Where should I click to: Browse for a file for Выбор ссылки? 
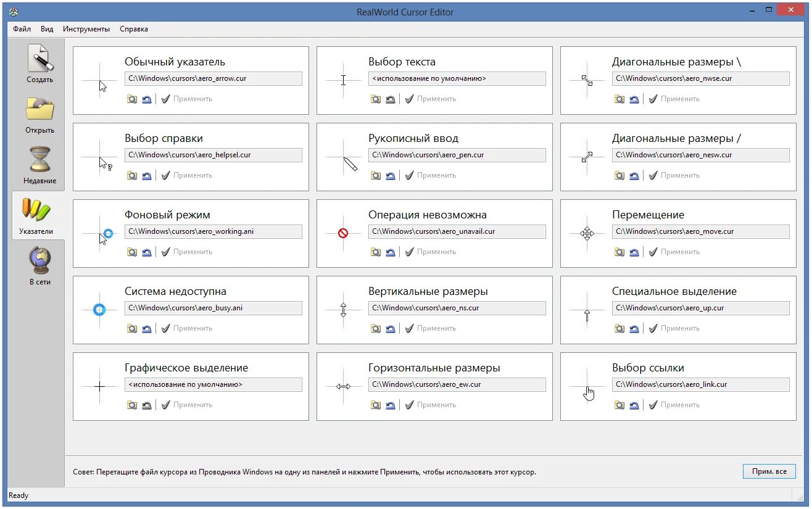point(619,405)
